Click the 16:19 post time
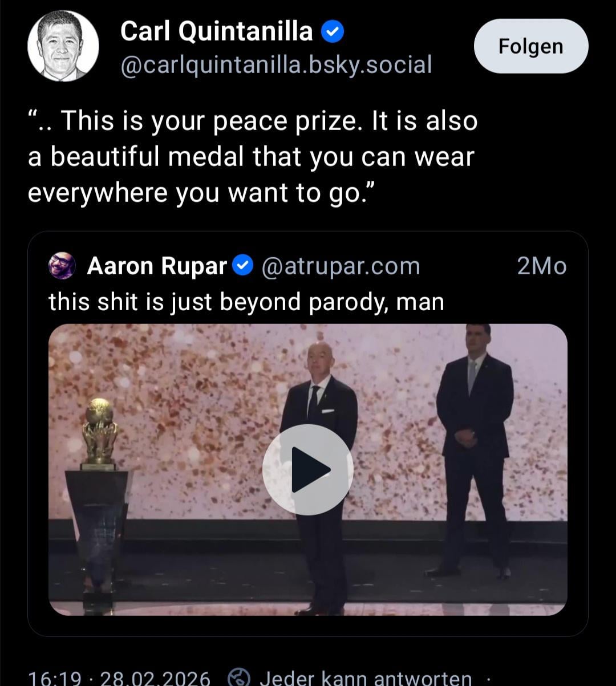Image resolution: width=616 pixels, height=686 pixels. [x=54, y=678]
